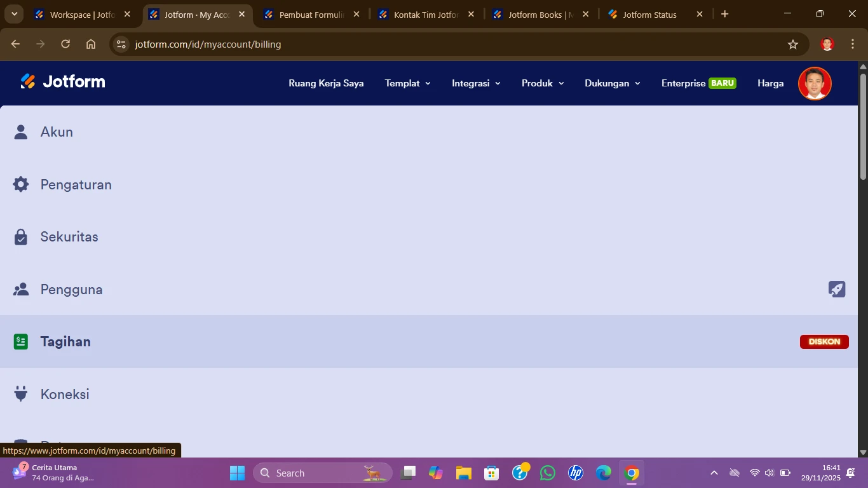Click the rocket icon on the Pengguna row
Screen dimensions: 868x488
click(x=837, y=289)
